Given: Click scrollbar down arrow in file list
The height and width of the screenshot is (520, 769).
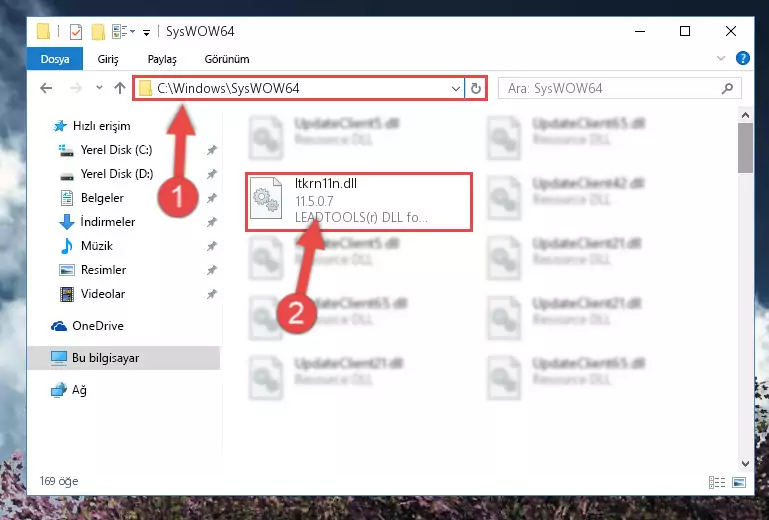Looking at the screenshot, I should tap(745, 464).
